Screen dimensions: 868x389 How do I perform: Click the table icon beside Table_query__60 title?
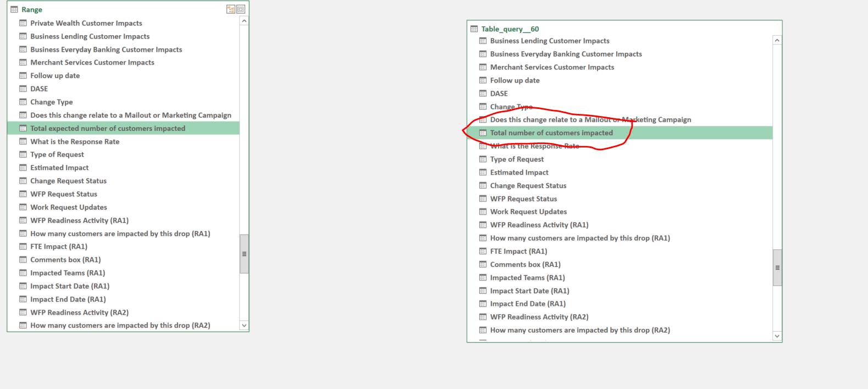click(474, 29)
